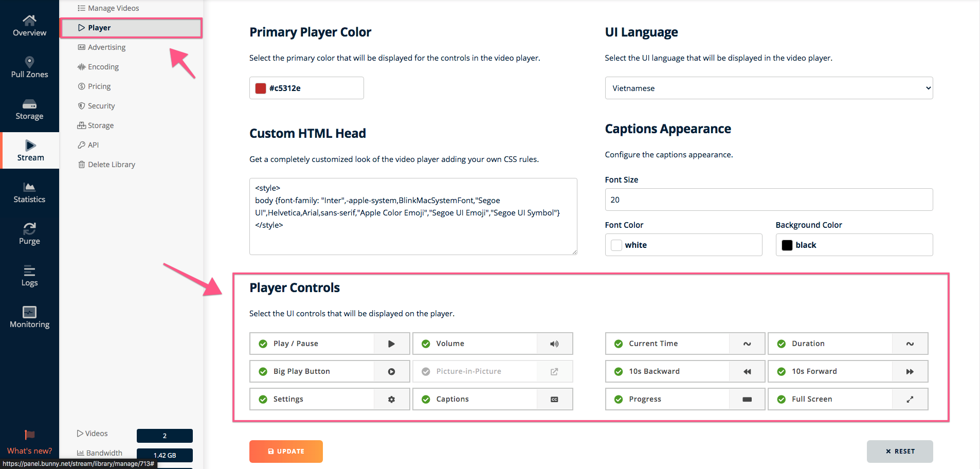Viewport: 980px width, 469px height.
Task: Click the Current Time wave icon
Action: tap(747, 344)
